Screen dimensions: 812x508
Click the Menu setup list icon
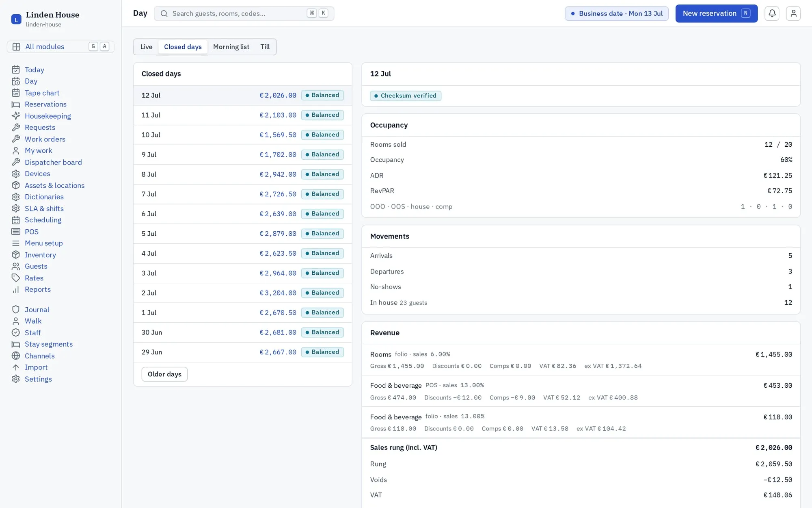click(x=16, y=243)
